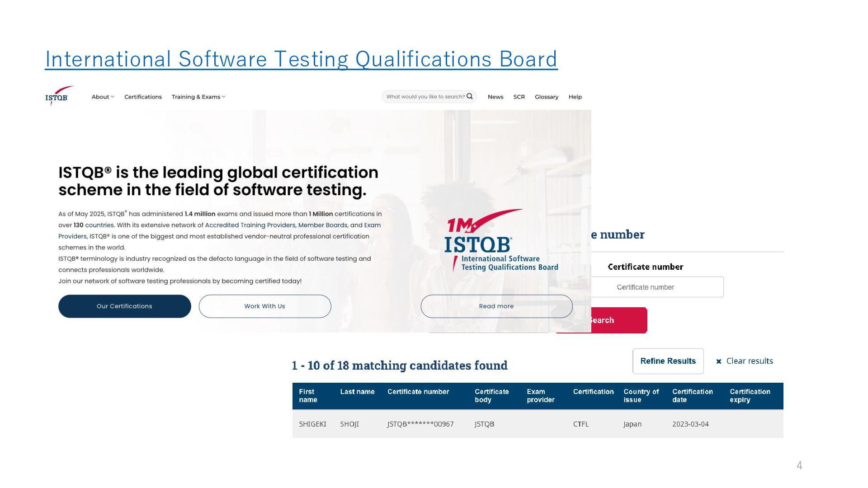Click the Certification column header
The width and height of the screenshot is (868, 488).
[594, 392]
